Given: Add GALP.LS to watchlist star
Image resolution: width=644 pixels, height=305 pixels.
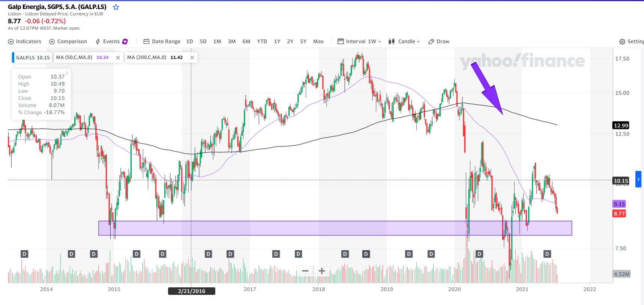Looking at the screenshot, I should pos(116,7).
